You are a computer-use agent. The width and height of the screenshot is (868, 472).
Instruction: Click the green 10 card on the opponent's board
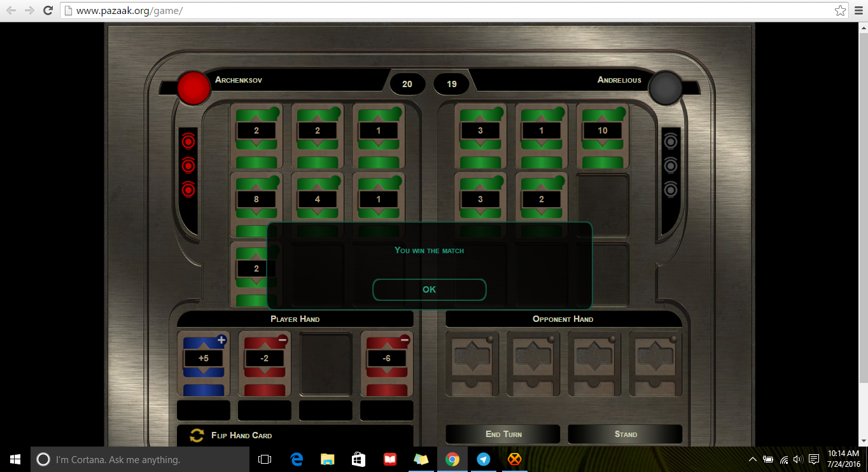coord(603,136)
